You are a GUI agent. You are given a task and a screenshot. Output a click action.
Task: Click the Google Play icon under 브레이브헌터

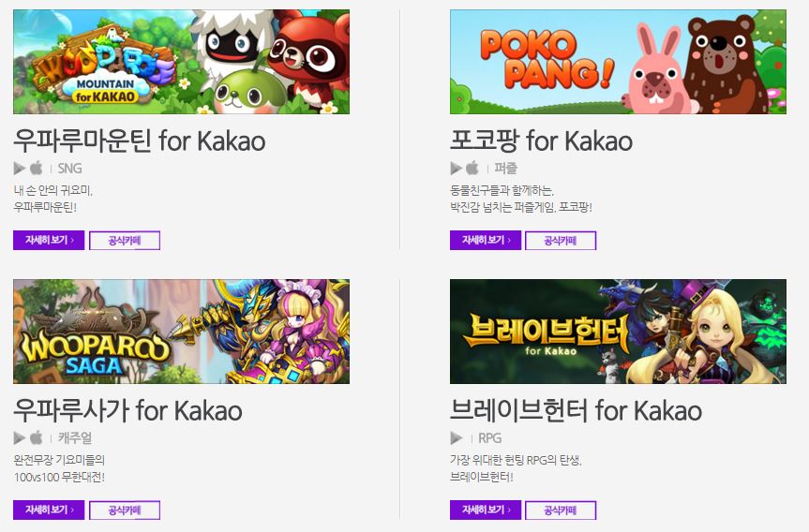tap(457, 438)
